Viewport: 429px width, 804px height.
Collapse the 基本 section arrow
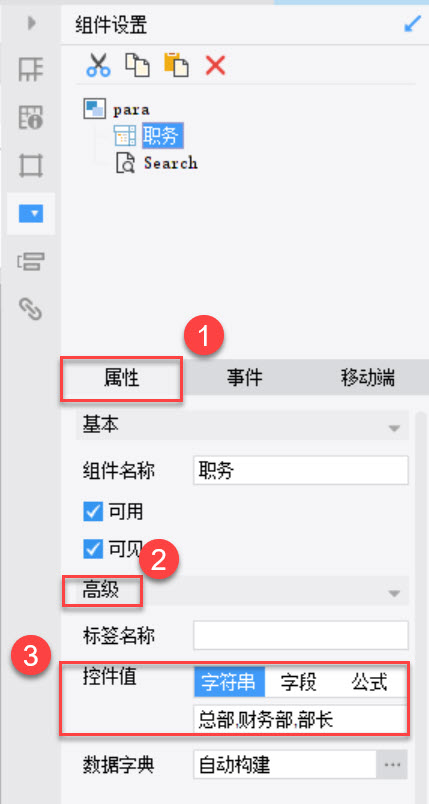click(x=394, y=428)
